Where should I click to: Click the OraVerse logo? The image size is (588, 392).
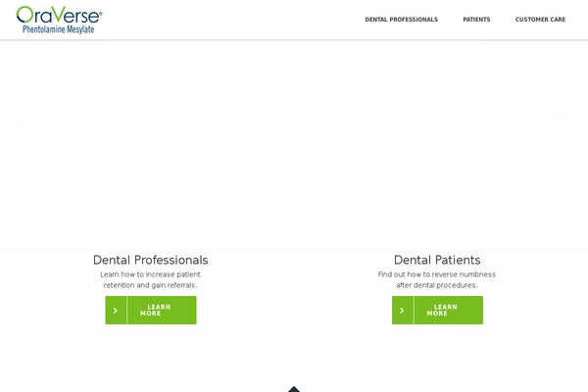click(x=59, y=20)
